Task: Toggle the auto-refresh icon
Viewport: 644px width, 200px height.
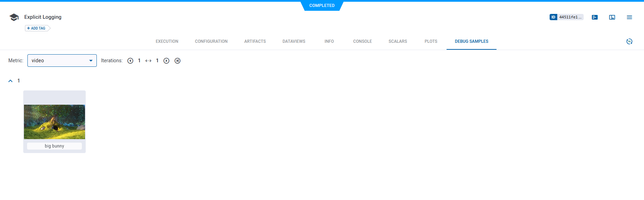Action: [629, 41]
